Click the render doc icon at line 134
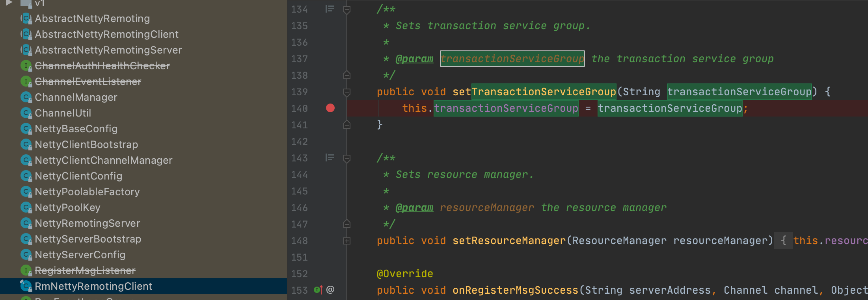 [330, 9]
